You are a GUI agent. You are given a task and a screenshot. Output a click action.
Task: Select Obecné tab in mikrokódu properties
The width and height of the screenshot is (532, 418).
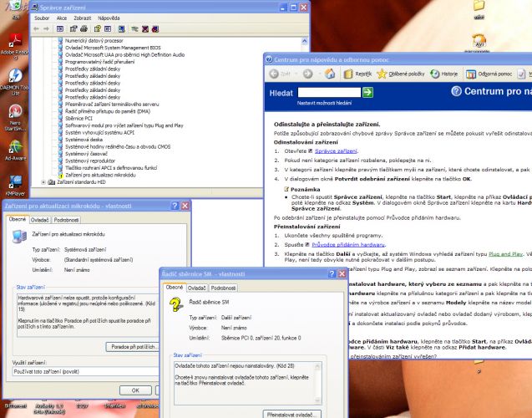(18, 219)
